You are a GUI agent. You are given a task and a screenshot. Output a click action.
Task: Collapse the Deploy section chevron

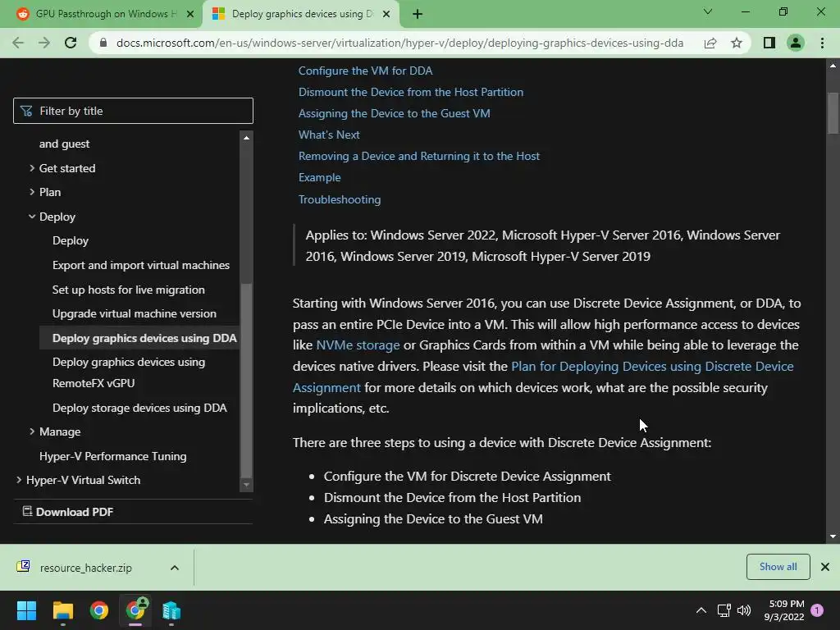[32, 217]
